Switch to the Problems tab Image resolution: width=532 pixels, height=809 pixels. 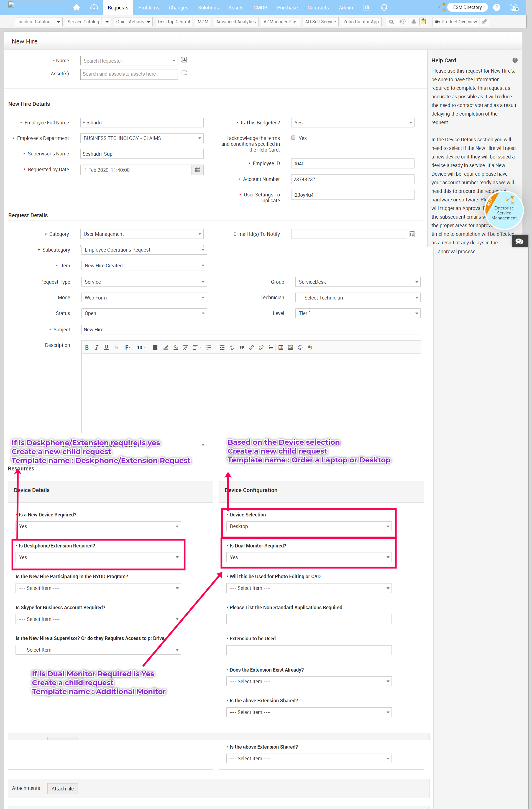[x=149, y=7]
